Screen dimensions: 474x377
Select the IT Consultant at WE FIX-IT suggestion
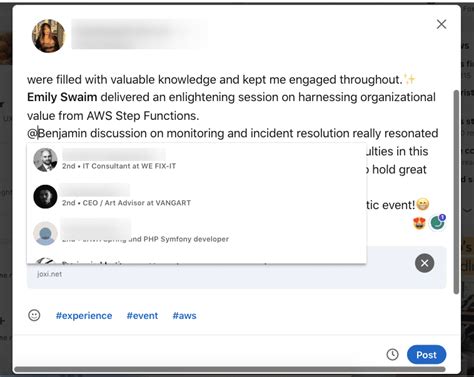click(196, 160)
